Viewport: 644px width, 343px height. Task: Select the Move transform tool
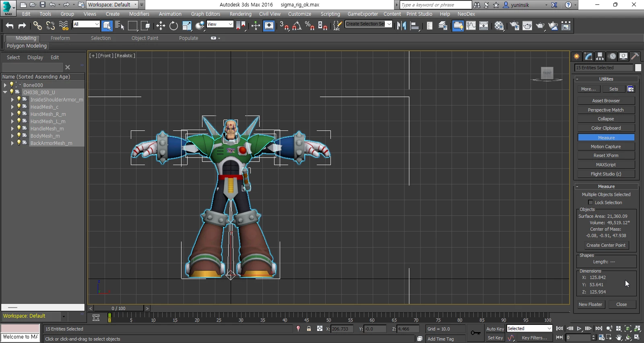click(161, 26)
